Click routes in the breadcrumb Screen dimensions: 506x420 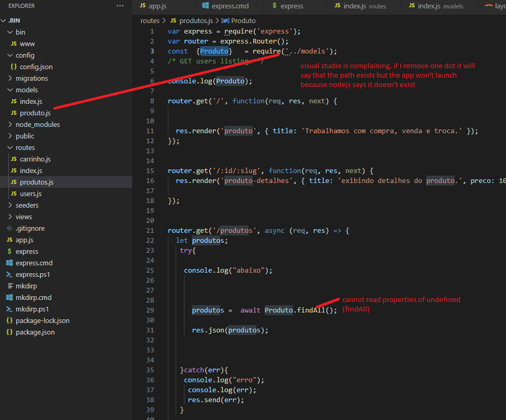click(x=150, y=21)
